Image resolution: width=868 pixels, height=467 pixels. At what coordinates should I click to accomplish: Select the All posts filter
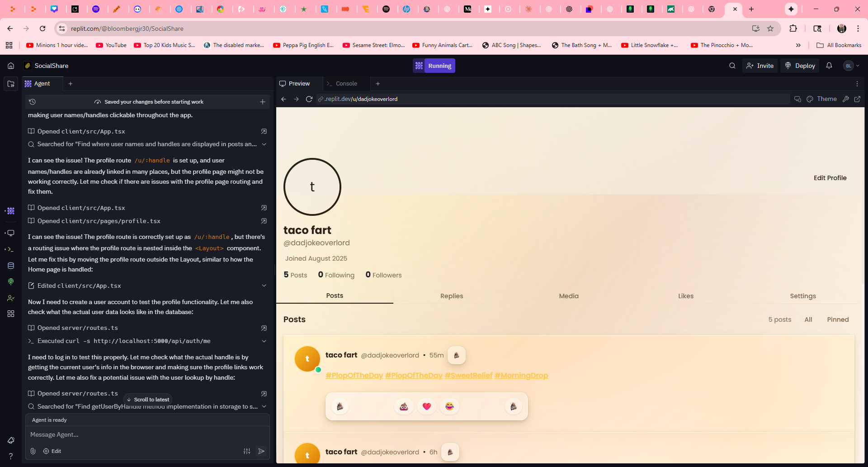[808, 319]
